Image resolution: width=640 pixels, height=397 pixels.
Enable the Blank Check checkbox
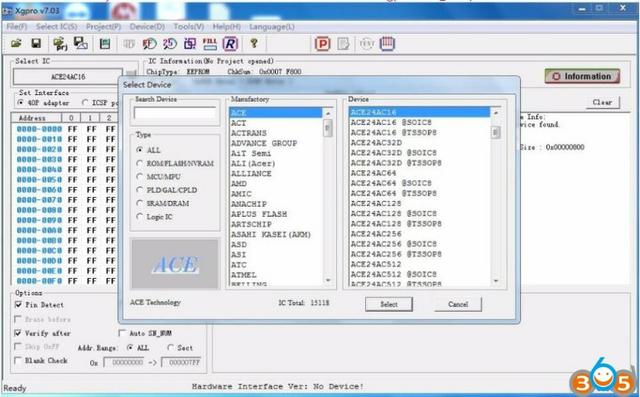click(x=18, y=360)
